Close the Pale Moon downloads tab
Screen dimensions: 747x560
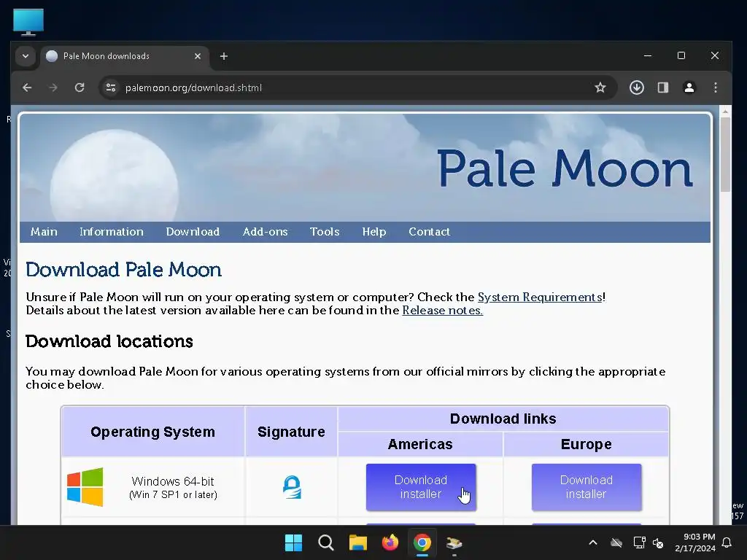point(198,56)
